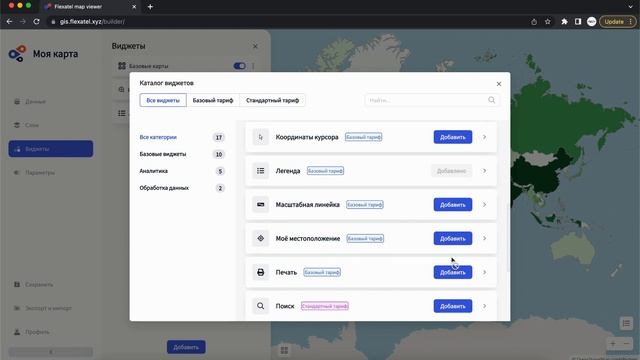Viewport: 640px width, 360px height.
Task: Expand Легенда details chevron
Action: [484, 171]
